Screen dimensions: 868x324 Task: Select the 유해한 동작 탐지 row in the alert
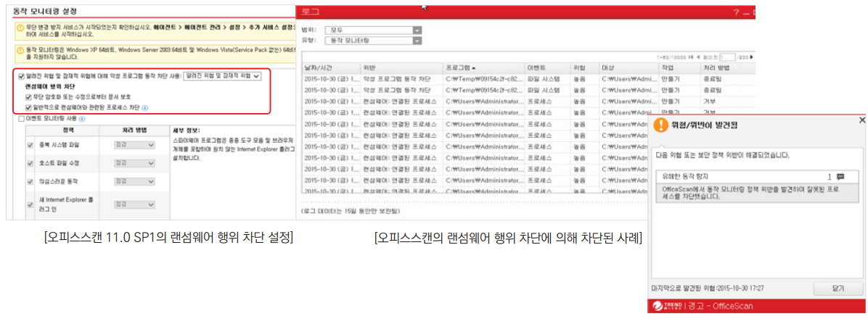coord(757,177)
